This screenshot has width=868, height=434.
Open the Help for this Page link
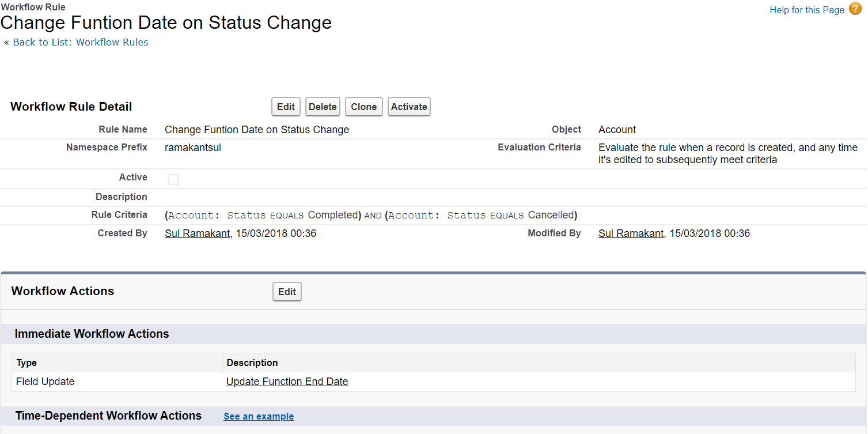[806, 10]
